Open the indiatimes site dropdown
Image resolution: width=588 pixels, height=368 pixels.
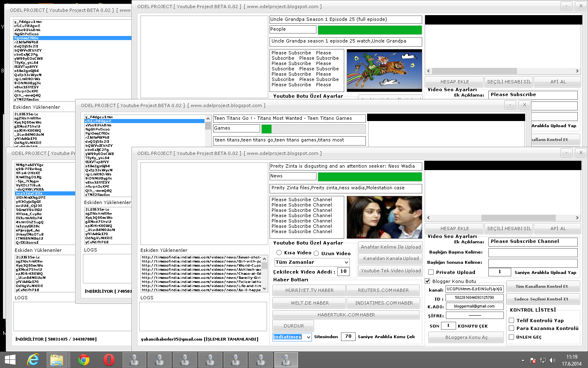pos(292,337)
